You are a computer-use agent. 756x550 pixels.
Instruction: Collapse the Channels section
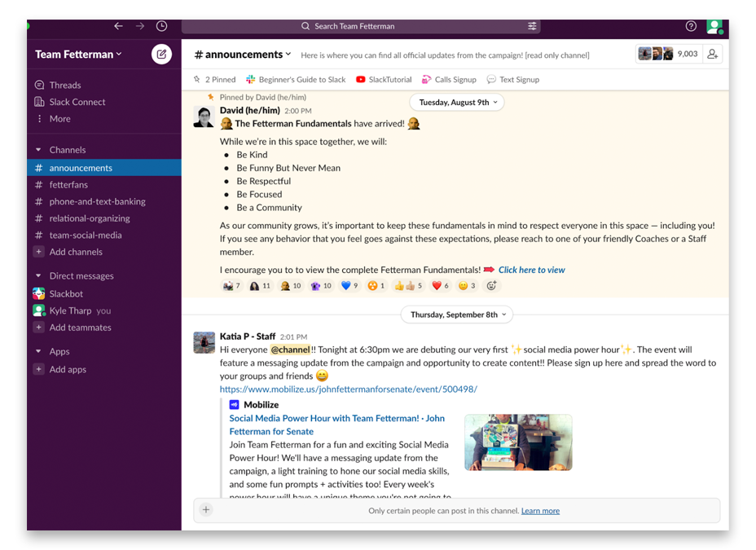(x=38, y=150)
